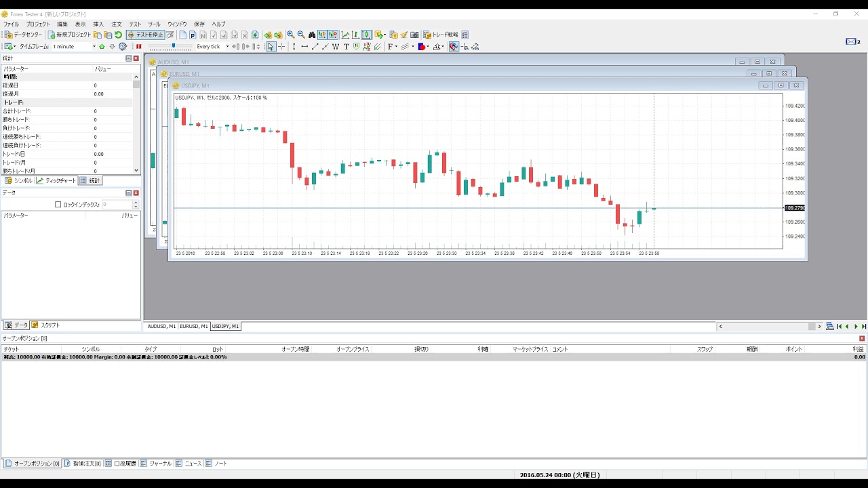
Task: Switch to the 統計 panel tab
Action: [90, 181]
